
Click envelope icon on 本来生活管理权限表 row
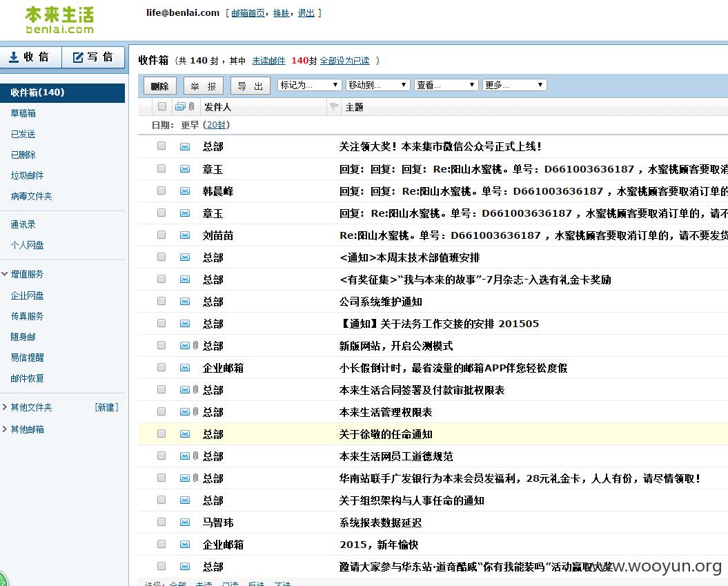tap(185, 411)
